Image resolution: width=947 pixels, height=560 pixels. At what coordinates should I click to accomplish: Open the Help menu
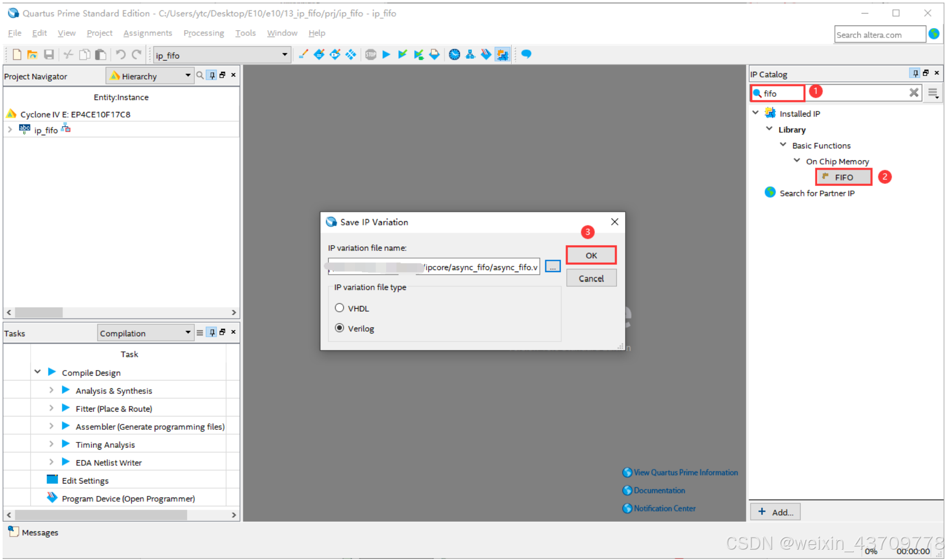click(x=317, y=33)
